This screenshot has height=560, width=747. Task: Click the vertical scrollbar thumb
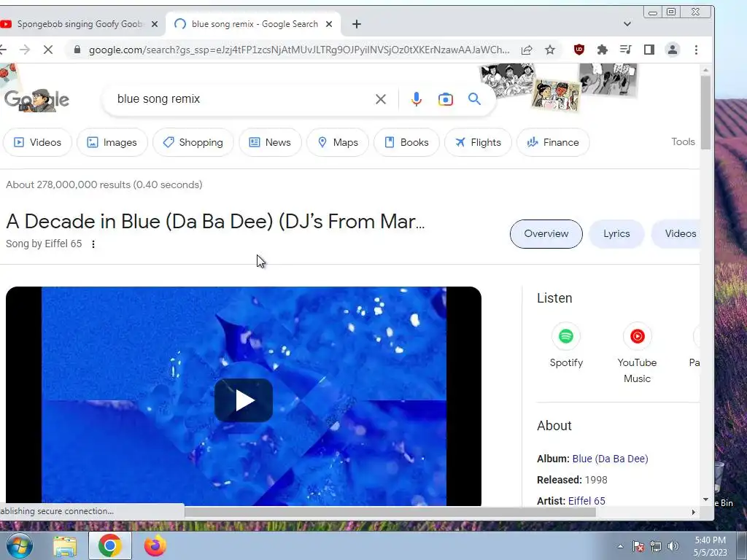[705, 112]
